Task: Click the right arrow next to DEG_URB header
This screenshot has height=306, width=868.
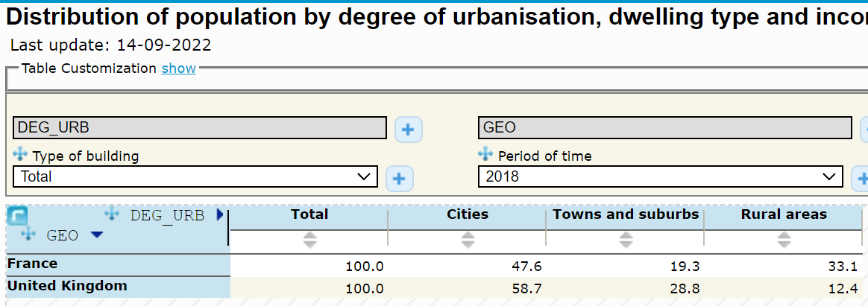Action: 220,215
